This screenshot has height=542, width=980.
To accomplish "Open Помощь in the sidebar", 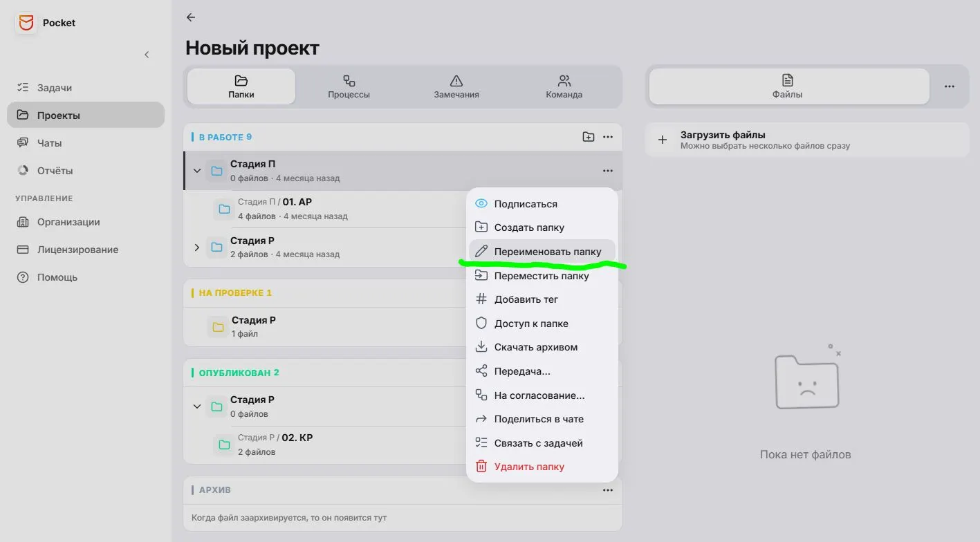I will 86,277.
